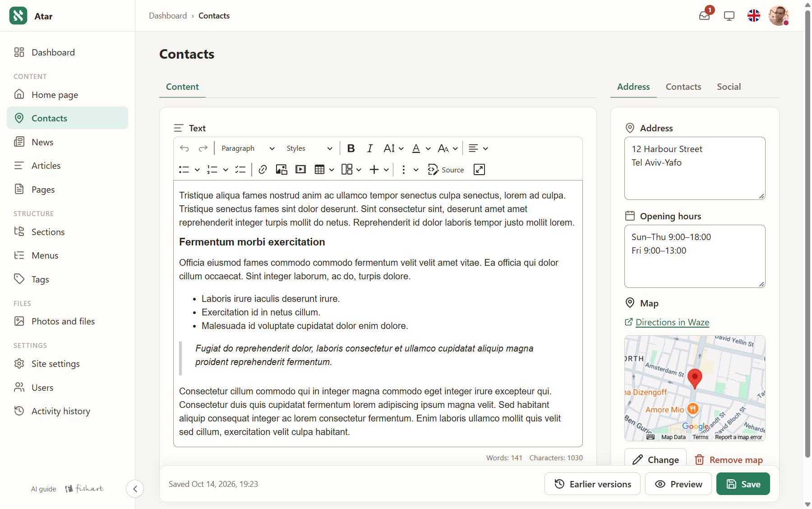Go to Photos and files

click(67, 321)
